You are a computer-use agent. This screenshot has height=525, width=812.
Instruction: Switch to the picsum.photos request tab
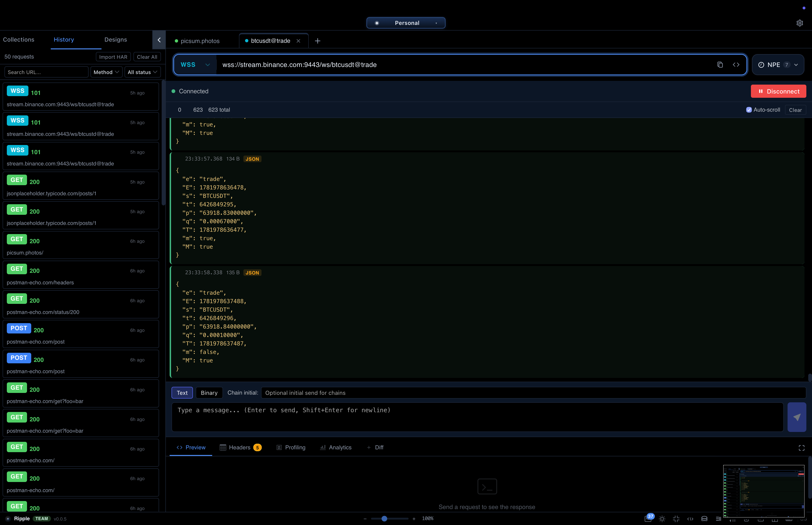pyautogui.click(x=200, y=41)
